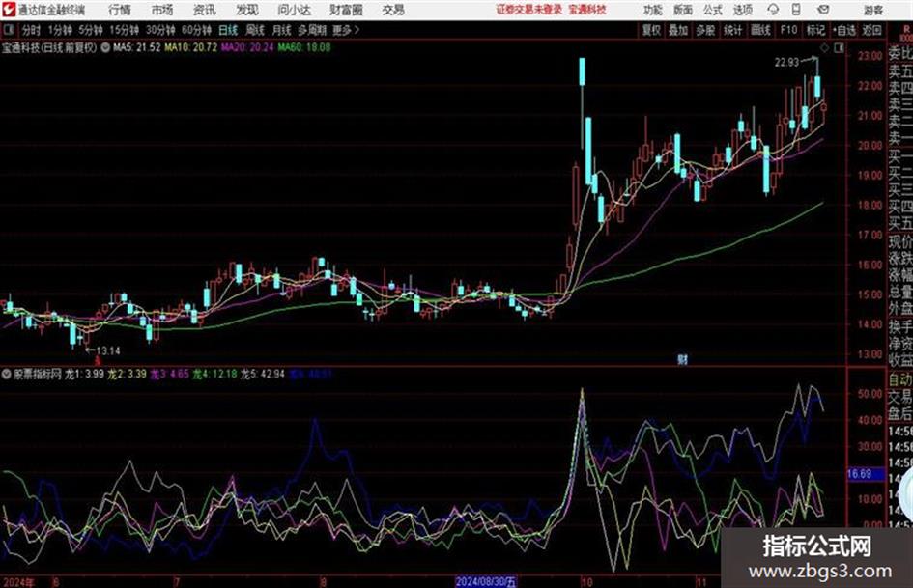
Task: Open the 版面 menu
Action: (x=682, y=10)
